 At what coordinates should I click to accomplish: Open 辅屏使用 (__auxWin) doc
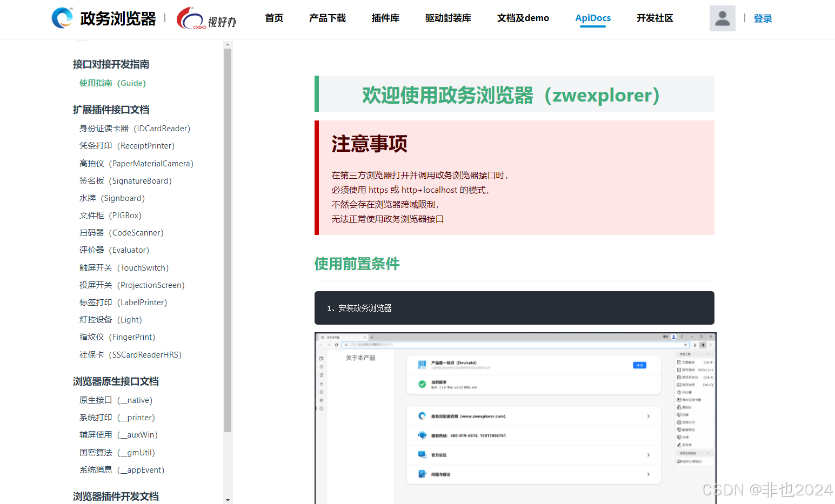tap(118, 435)
